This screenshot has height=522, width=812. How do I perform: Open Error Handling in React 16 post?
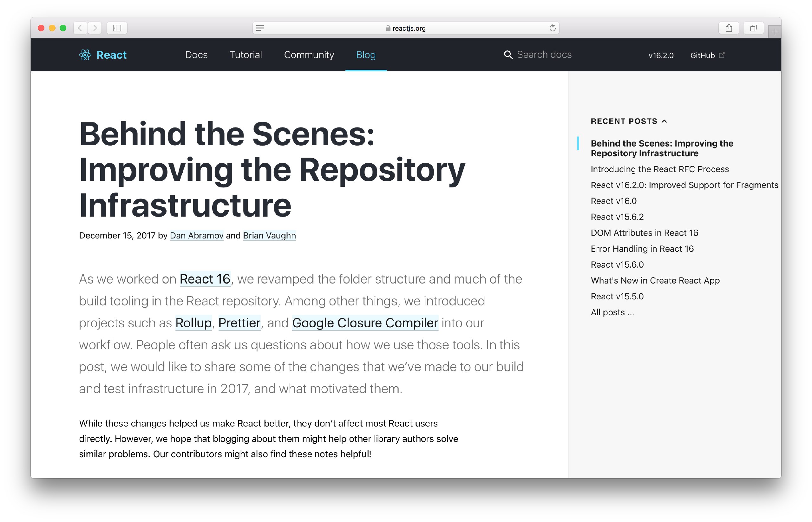[642, 249]
